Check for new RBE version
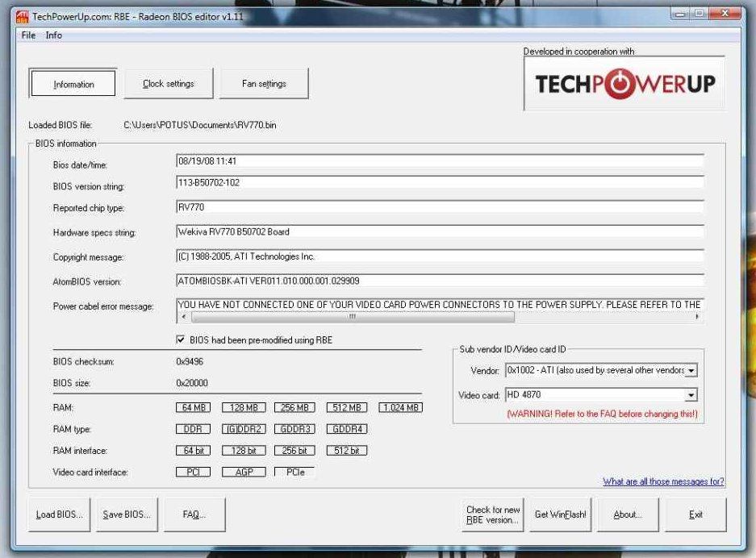The height and width of the screenshot is (558, 756). click(493, 514)
